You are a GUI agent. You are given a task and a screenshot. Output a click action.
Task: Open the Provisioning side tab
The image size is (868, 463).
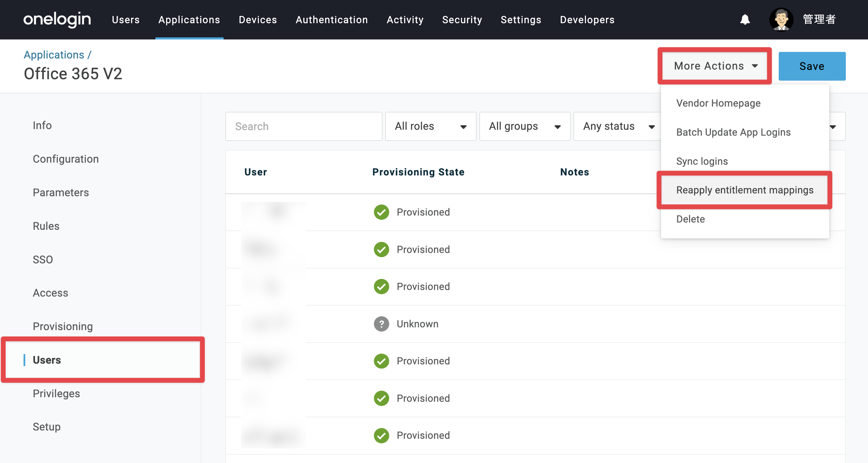click(x=63, y=326)
